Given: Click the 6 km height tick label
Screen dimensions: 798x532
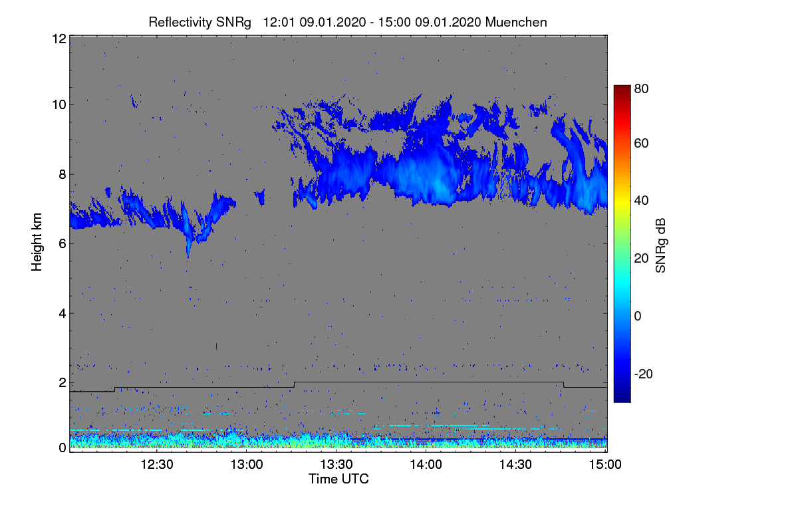Looking at the screenshot, I should [x=61, y=244].
